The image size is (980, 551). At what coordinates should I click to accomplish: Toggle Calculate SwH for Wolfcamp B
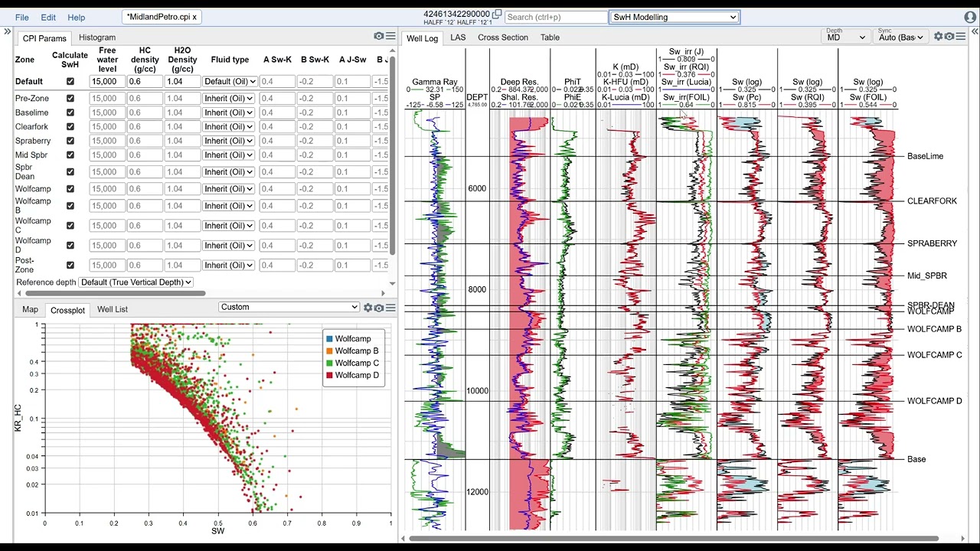tap(70, 206)
